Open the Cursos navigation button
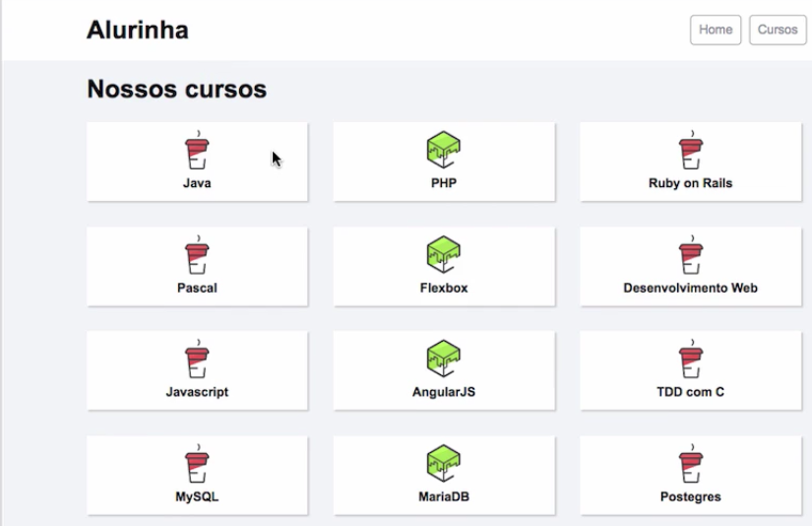The height and width of the screenshot is (526, 812). click(x=778, y=30)
